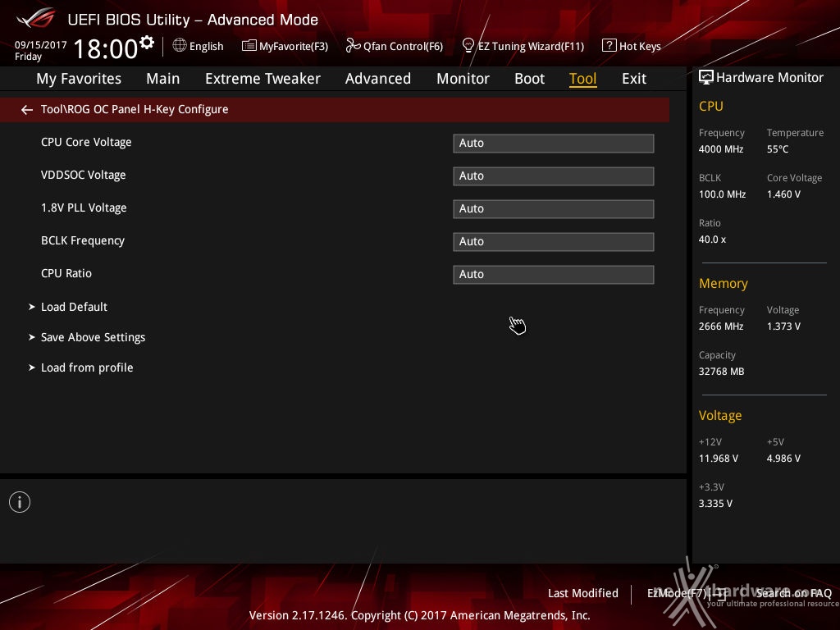Image resolution: width=840 pixels, height=630 pixels.
Task: Open the time settings gear icon
Action: (x=147, y=43)
